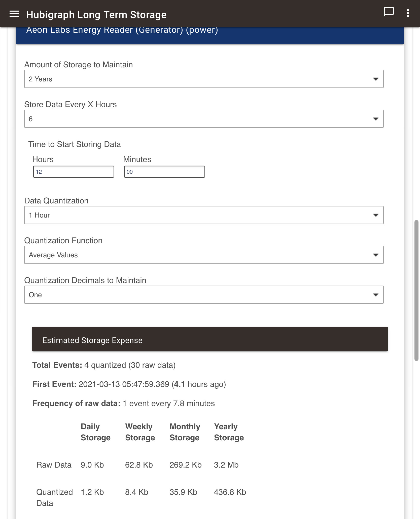Expand Quantization Decimals to Maintain dropdown
Viewport: 420px width, 519px height.
203,295
